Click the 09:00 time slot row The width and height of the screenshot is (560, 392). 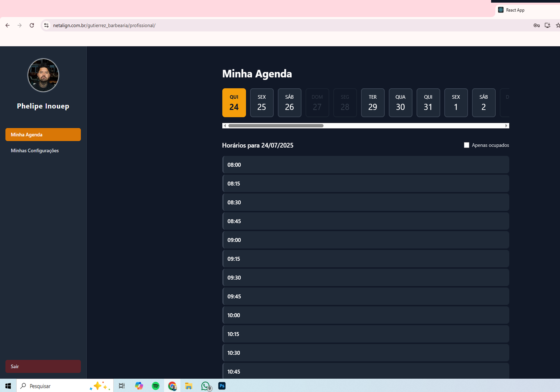365,240
